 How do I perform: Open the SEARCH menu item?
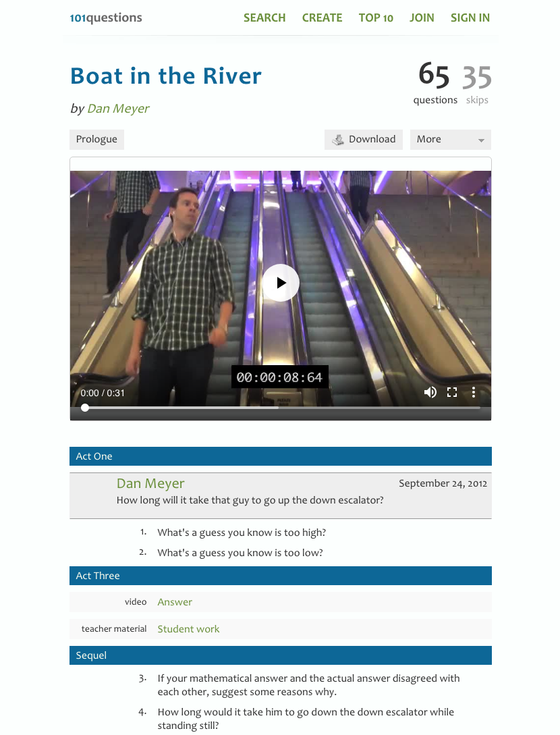(x=264, y=18)
